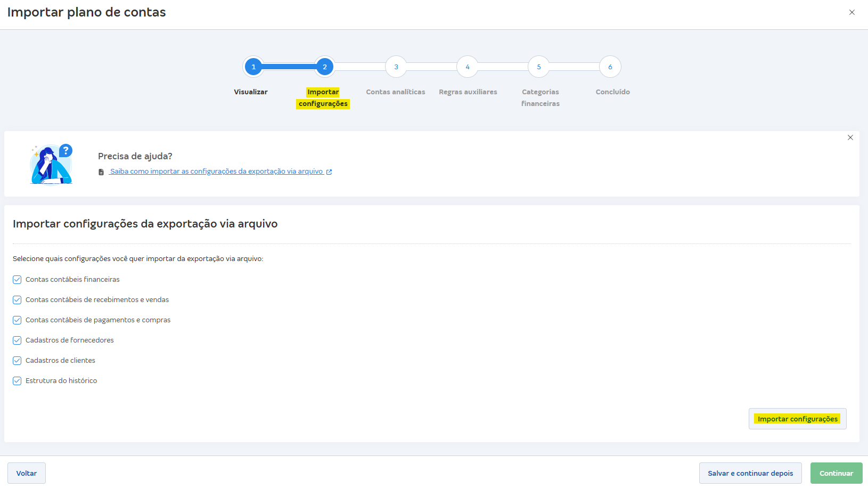Viewport: 868px width, 488px height.
Task: Click the highlighted 'Importar configurações' button
Action: click(x=797, y=419)
